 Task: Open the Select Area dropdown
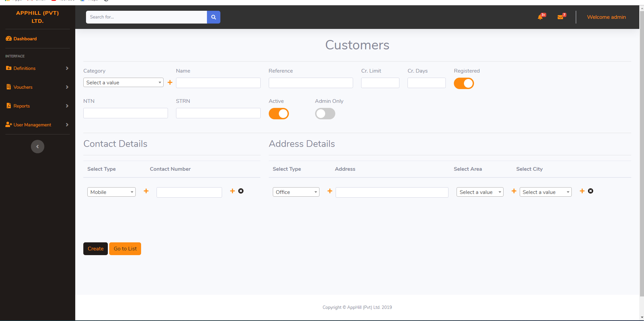pos(480,192)
